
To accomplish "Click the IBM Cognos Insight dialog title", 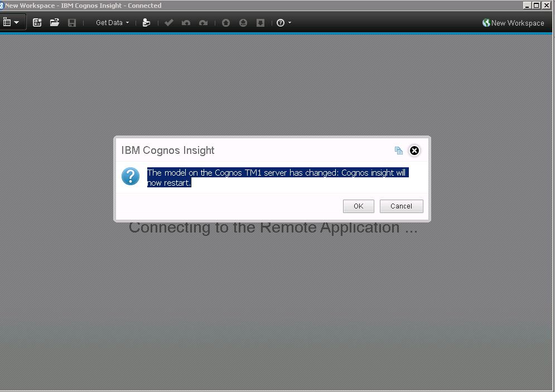I will pyautogui.click(x=168, y=151).
